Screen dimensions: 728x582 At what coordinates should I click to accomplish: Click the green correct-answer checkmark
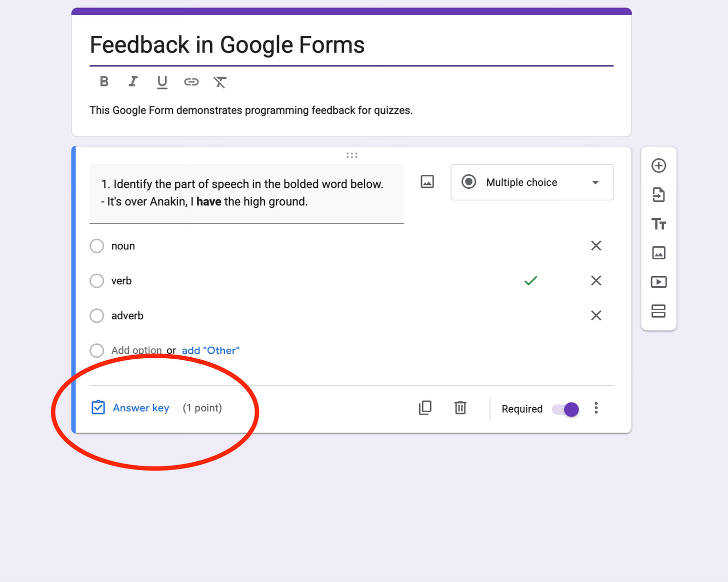(x=531, y=281)
